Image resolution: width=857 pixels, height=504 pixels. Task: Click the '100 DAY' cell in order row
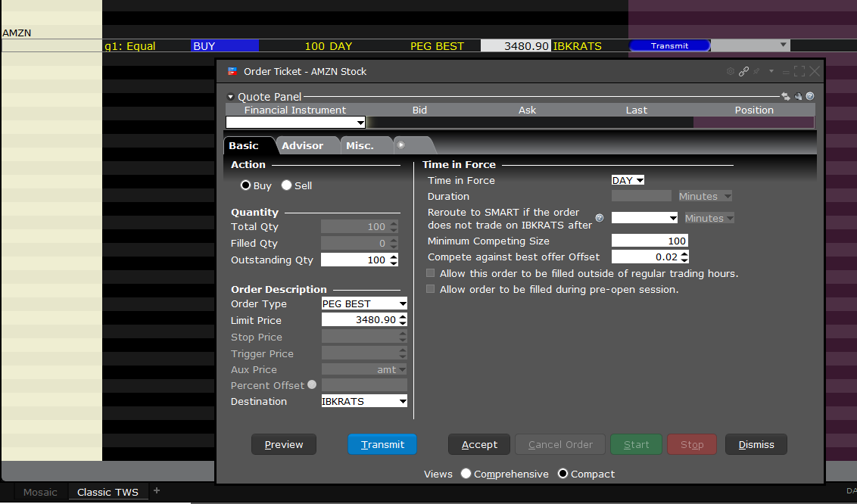click(328, 46)
